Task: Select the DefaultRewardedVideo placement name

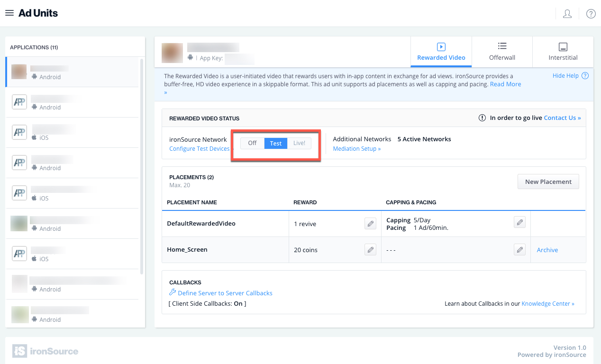Action: [201, 223]
